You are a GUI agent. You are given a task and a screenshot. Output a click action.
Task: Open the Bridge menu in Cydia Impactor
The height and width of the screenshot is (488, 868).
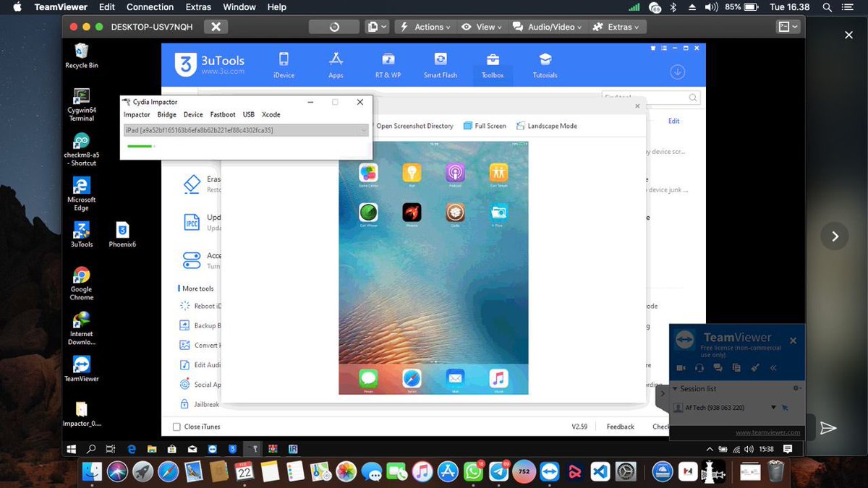[x=167, y=114]
